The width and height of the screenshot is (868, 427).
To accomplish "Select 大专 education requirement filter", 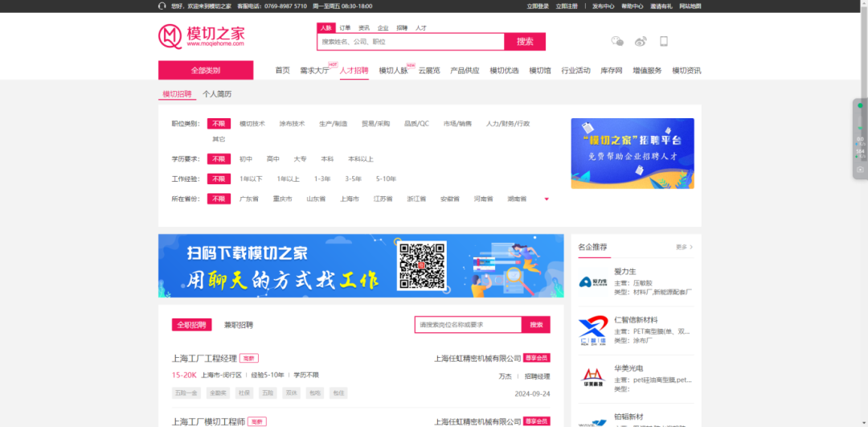I will tap(300, 159).
